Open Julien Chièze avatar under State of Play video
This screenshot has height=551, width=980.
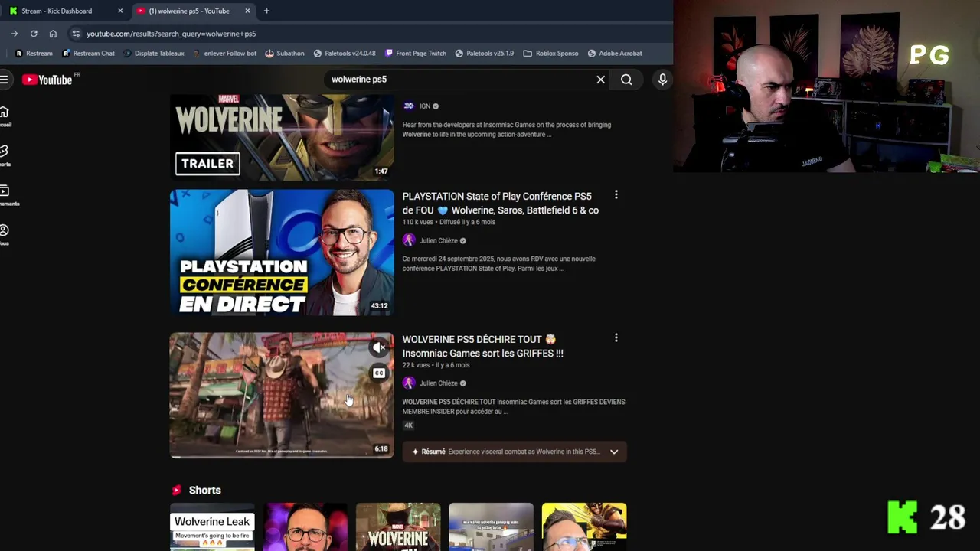coord(409,240)
